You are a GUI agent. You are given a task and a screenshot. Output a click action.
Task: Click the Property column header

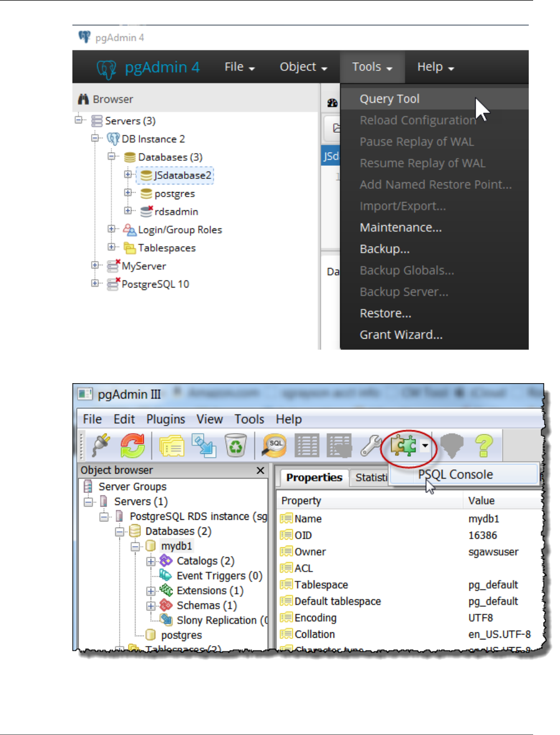click(x=370, y=501)
